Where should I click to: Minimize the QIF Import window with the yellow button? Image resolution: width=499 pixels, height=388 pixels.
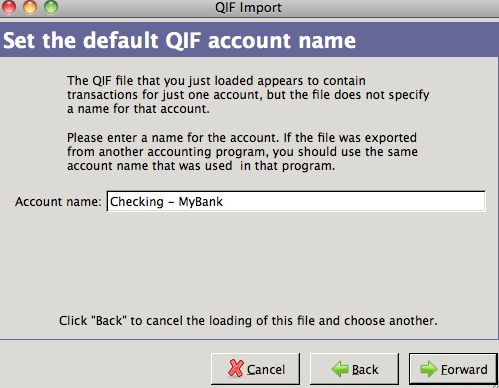point(30,7)
